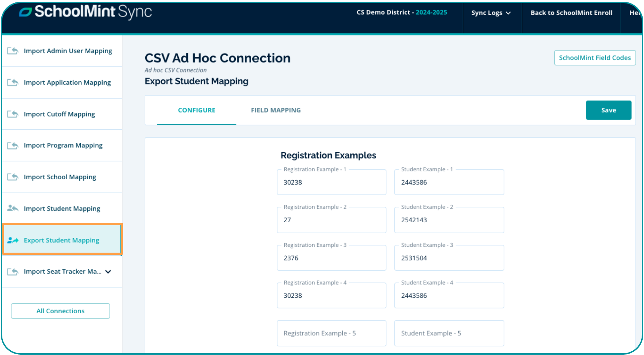Click the SchoolMint Sync logo icon

click(x=25, y=12)
